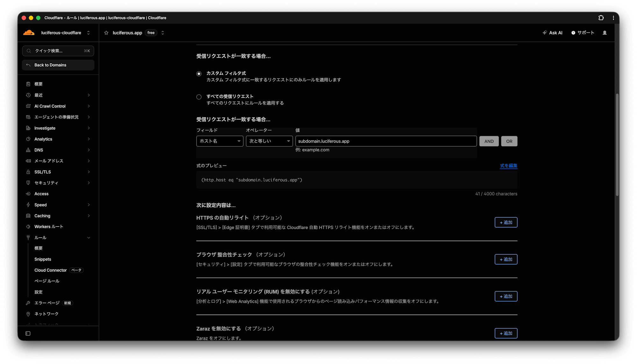Open the browser three-dot menu

pyautogui.click(x=613, y=18)
